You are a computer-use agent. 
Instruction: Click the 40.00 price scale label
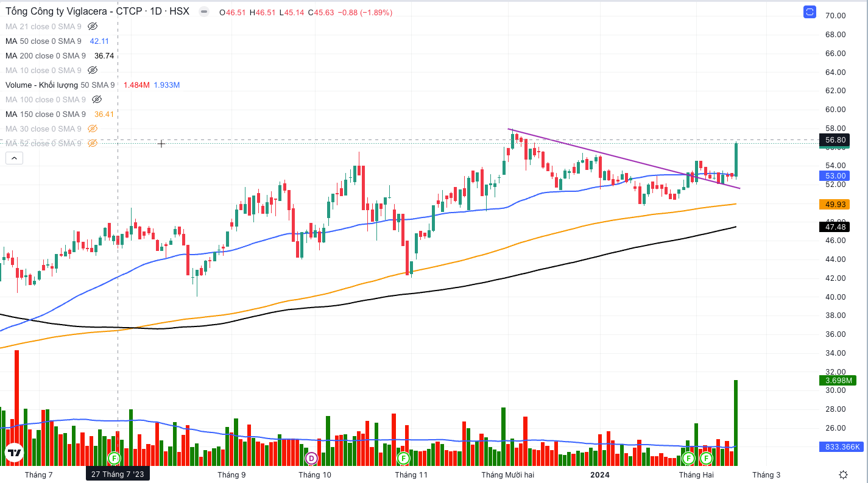pos(835,297)
